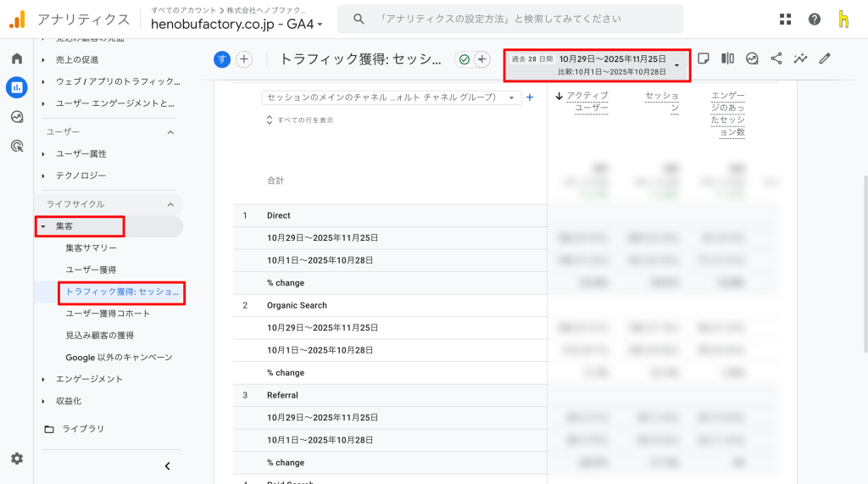This screenshot has width=868, height=484.
Task: Toggle the comparison edit columns icon
Action: click(x=727, y=58)
